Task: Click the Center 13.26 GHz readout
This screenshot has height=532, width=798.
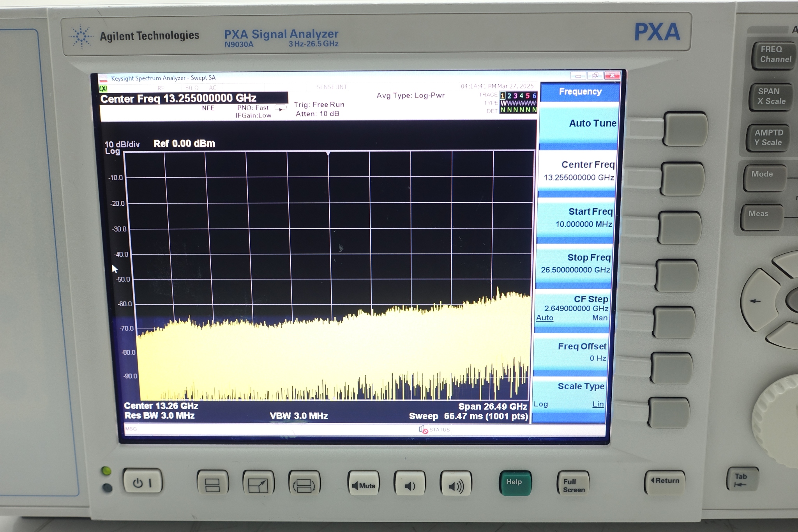Action: [161, 406]
